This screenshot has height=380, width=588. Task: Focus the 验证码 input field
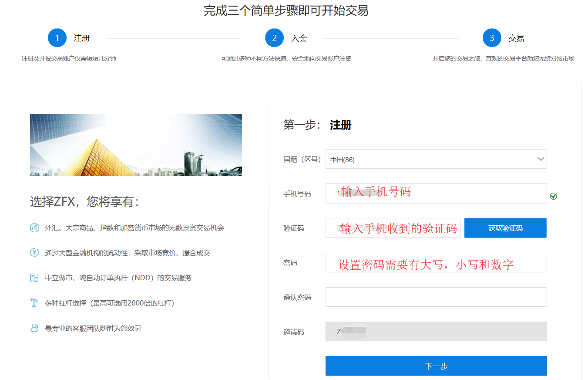393,228
